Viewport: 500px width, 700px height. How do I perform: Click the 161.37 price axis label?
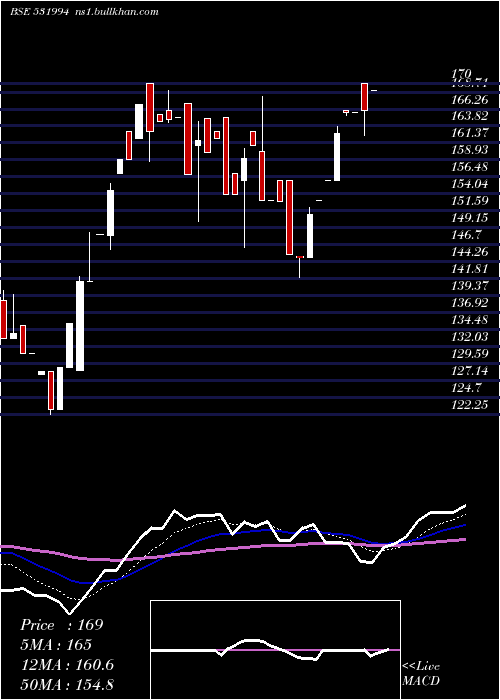coord(470,133)
